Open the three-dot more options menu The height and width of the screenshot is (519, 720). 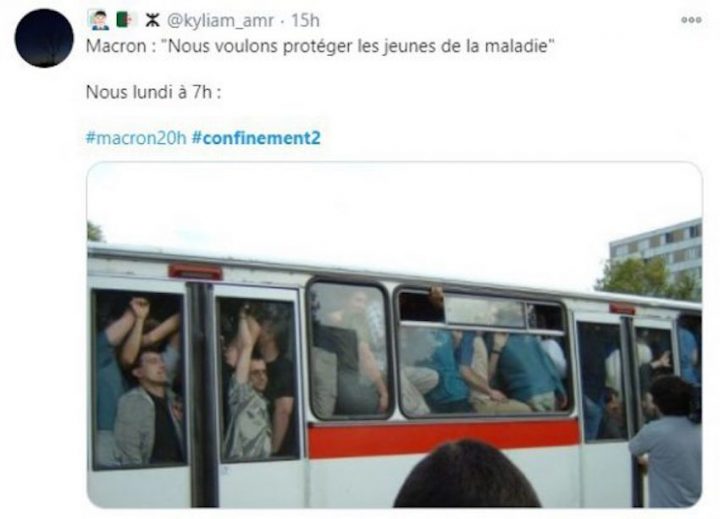pos(691,20)
